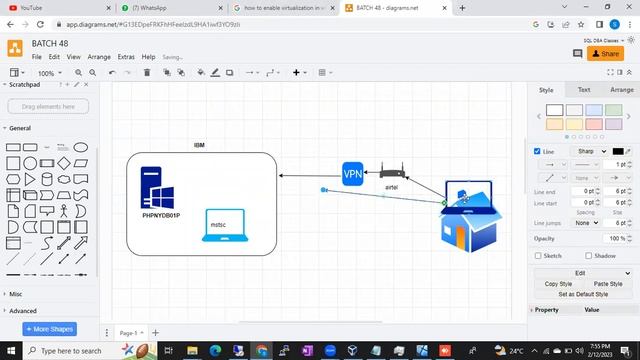Redo the diagram action
The image size is (640, 360).
tap(127, 73)
